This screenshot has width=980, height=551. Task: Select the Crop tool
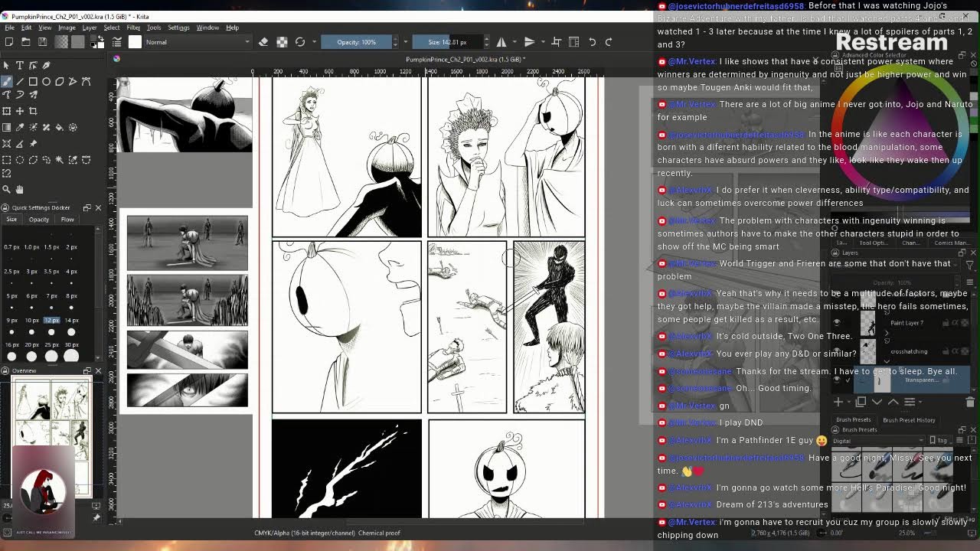33,111
